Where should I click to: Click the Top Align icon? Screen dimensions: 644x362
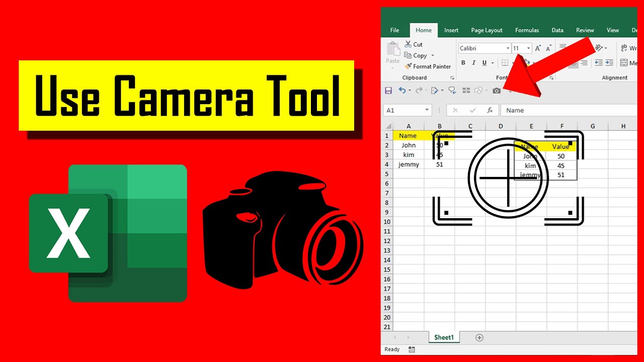pyautogui.click(x=563, y=47)
